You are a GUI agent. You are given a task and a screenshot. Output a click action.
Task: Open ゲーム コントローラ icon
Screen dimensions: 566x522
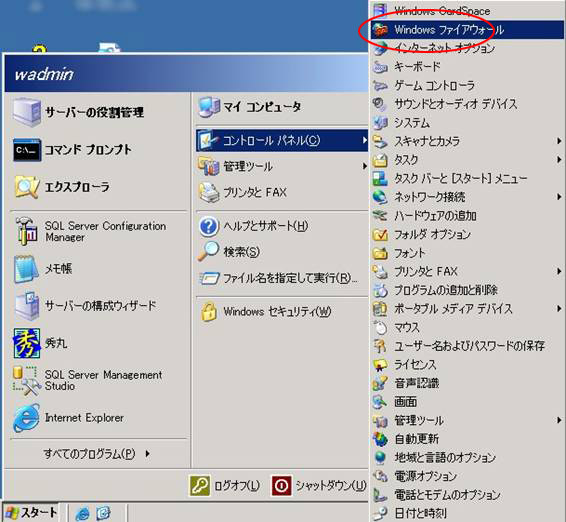point(380,86)
